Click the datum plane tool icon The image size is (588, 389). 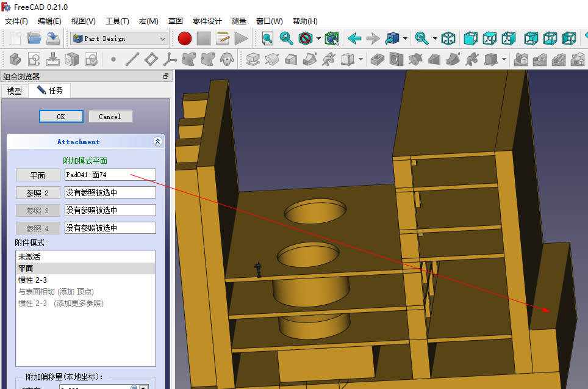151,59
